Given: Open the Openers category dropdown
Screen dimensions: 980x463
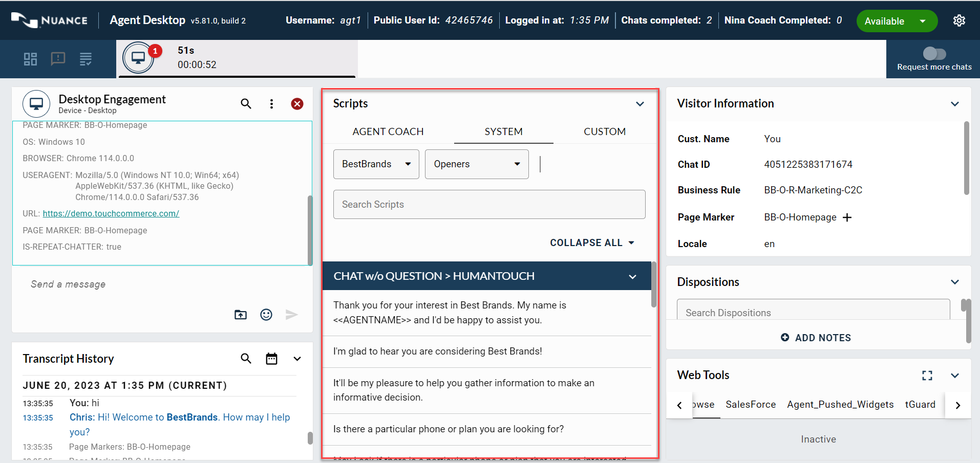Looking at the screenshot, I should click(x=477, y=164).
